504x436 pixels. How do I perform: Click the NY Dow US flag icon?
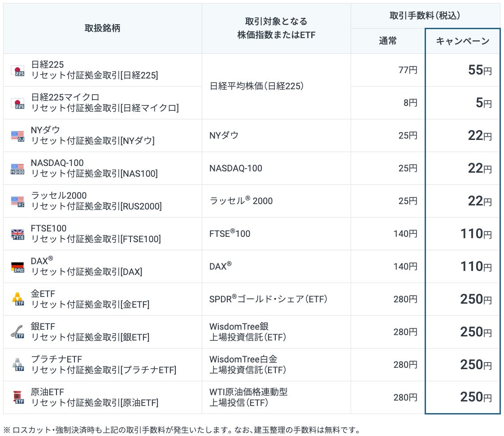(x=17, y=136)
